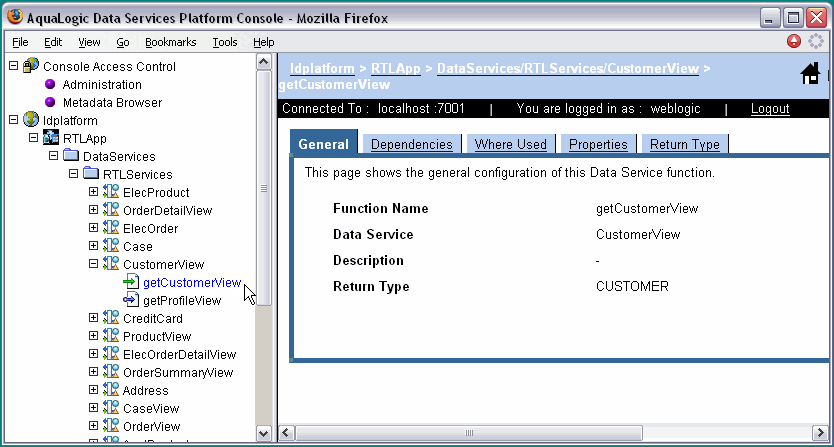Click the purple bullet beside Administration
The image size is (834, 447).
coord(50,84)
